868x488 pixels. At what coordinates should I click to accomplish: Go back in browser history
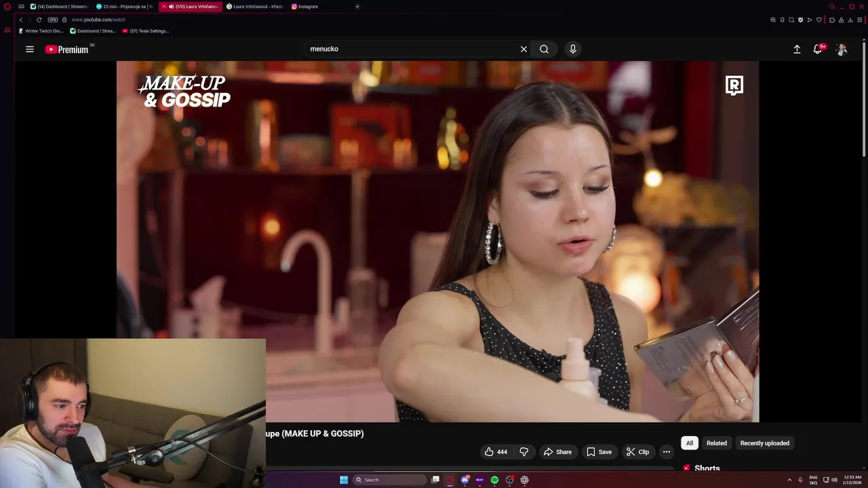click(20, 20)
